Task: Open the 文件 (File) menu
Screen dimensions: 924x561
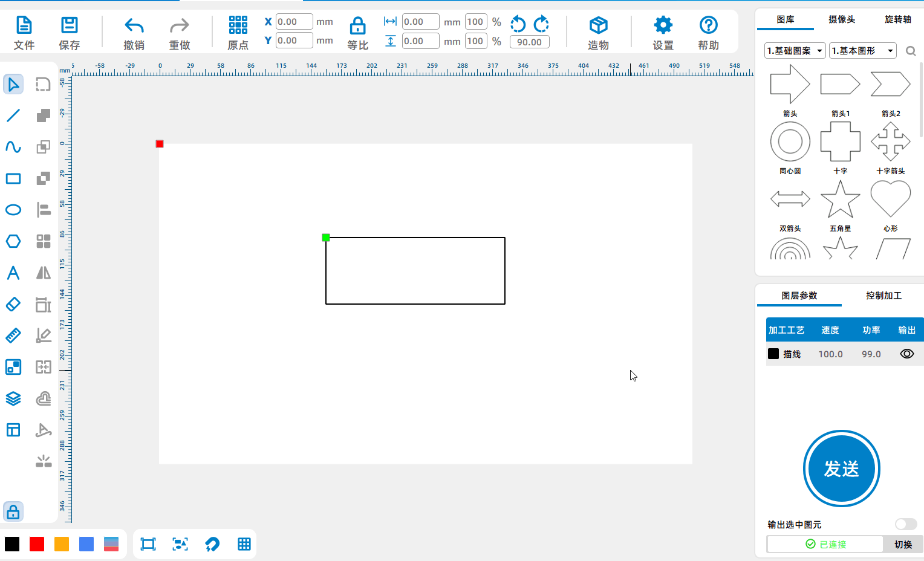Action: (24, 33)
